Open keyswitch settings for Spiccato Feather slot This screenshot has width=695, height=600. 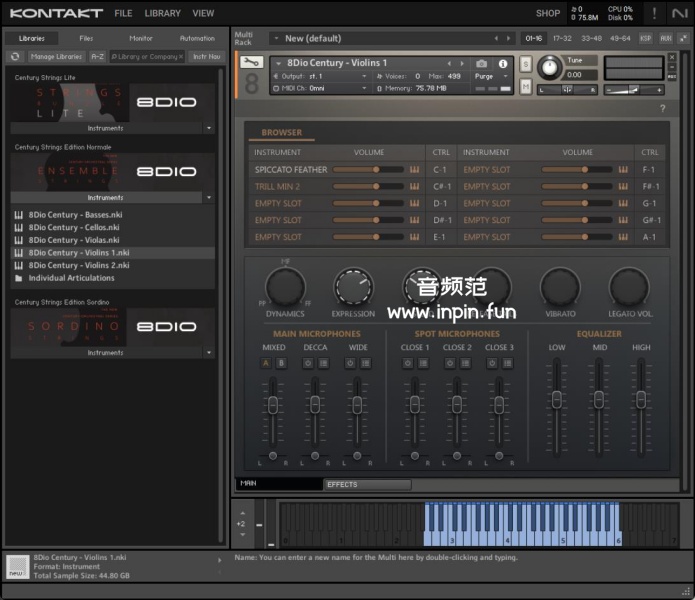[414, 170]
